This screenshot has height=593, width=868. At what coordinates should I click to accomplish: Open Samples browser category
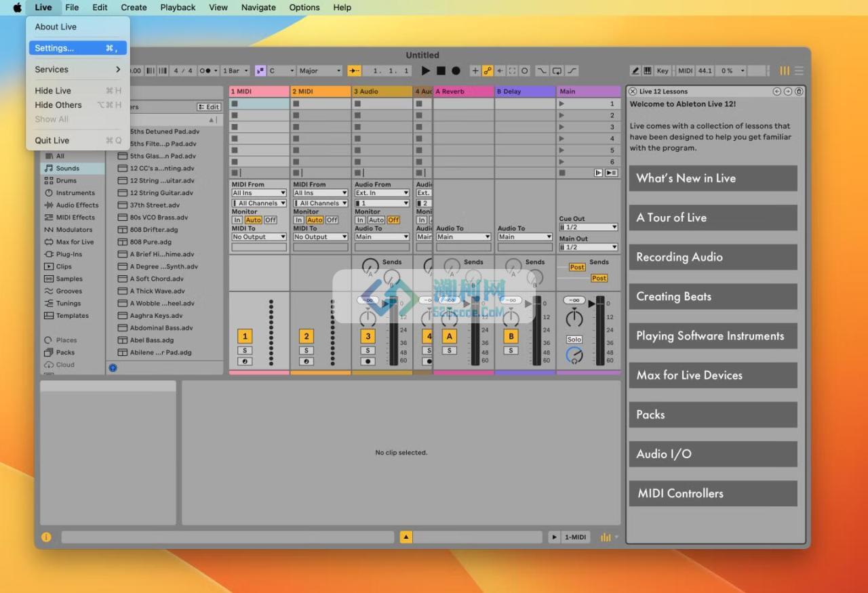pos(69,279)
